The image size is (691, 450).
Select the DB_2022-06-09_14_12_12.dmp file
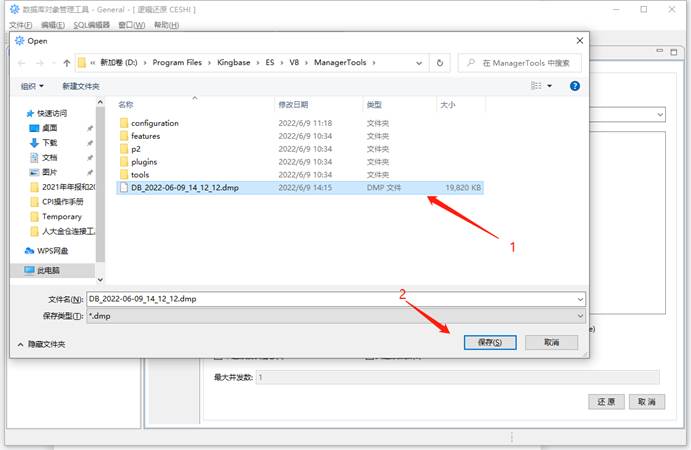click(x=300, y=188)
